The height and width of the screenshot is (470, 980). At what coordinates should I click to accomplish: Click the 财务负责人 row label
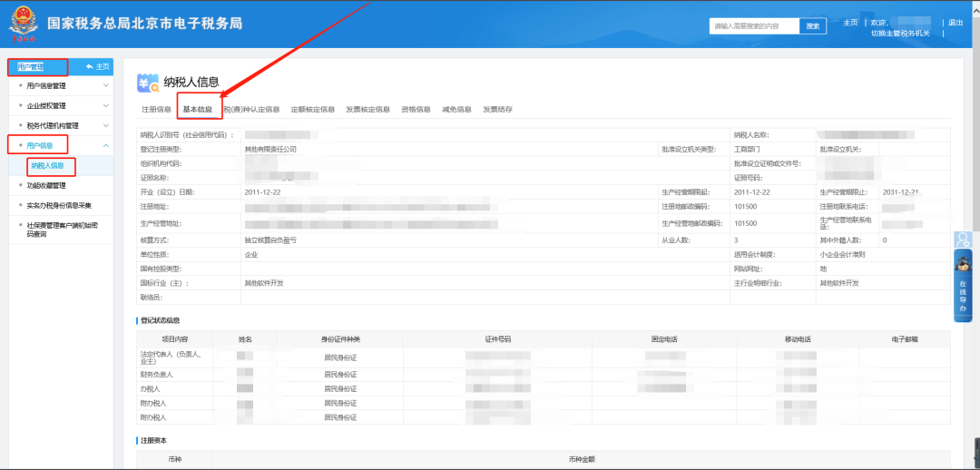point(156,375)
